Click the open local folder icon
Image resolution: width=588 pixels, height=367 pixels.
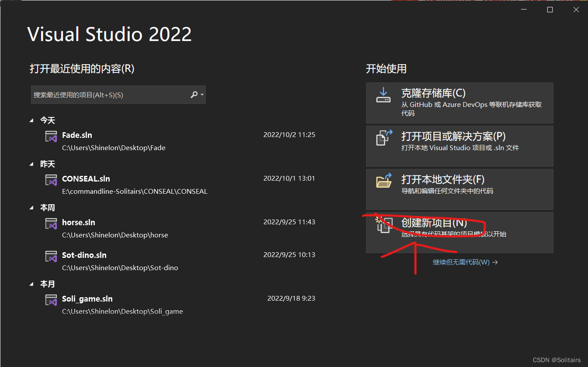(x=384, y=180)
